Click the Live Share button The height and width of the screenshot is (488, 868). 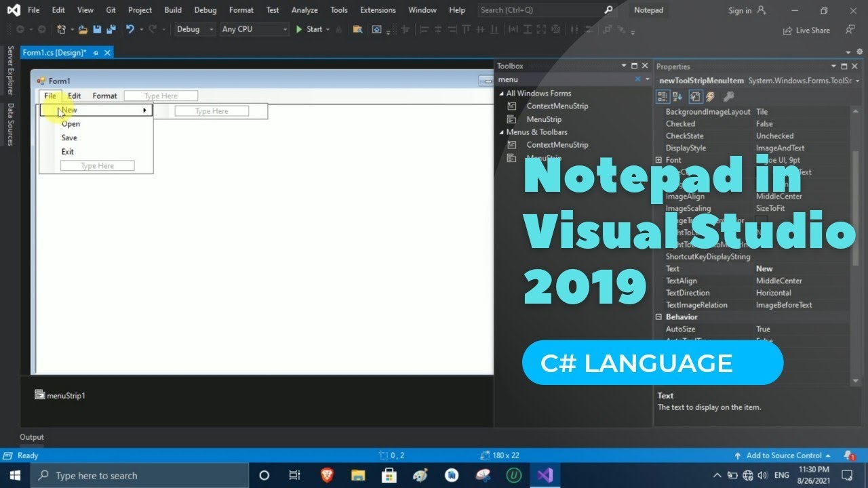click(x=806, y=30)
